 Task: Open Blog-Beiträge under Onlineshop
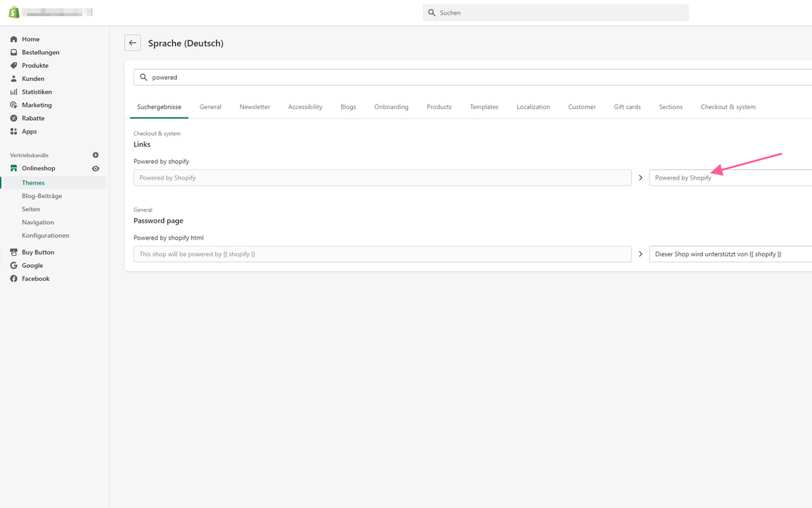[x=42, y=196]
